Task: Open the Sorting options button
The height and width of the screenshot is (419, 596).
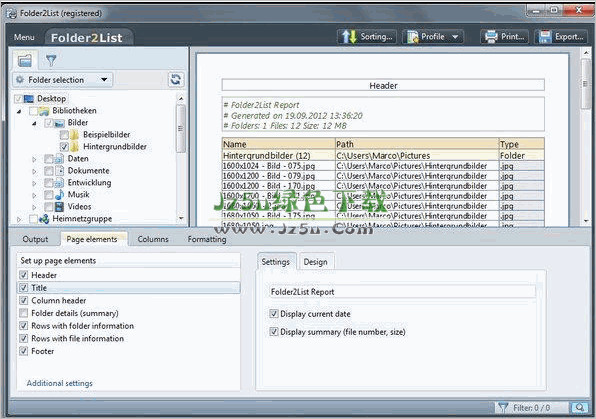Action: (367, 37)
